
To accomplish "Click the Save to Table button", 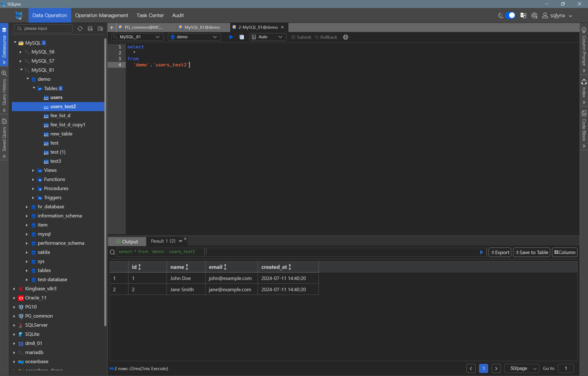I will tap(532, 252).
